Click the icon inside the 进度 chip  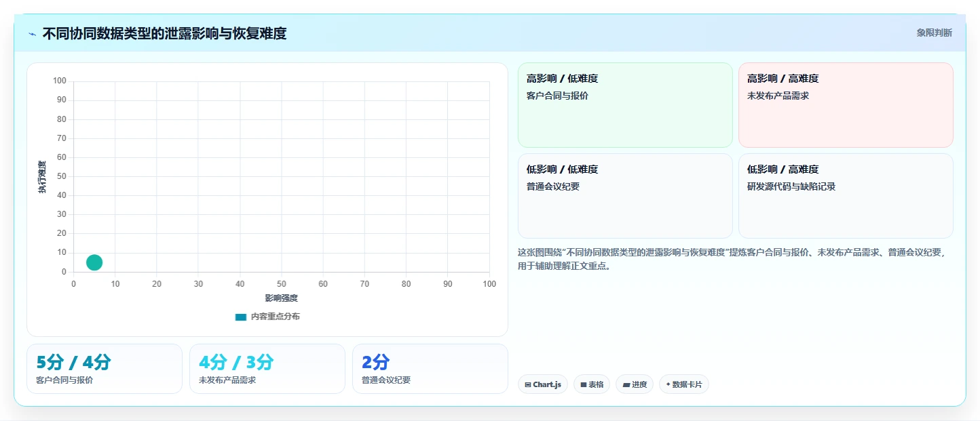click(x=626, y=384)
